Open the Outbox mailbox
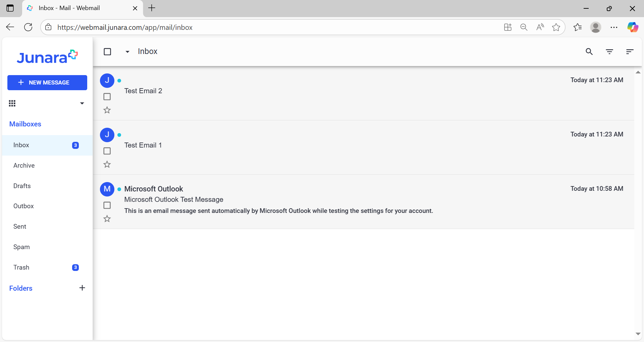The image size is (644, 342). point(47,206)
